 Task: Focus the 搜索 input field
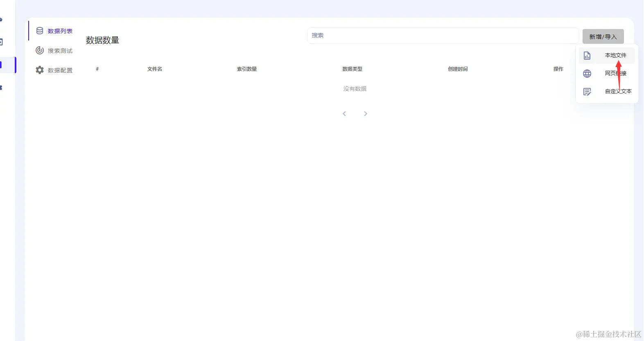point(443,36)
